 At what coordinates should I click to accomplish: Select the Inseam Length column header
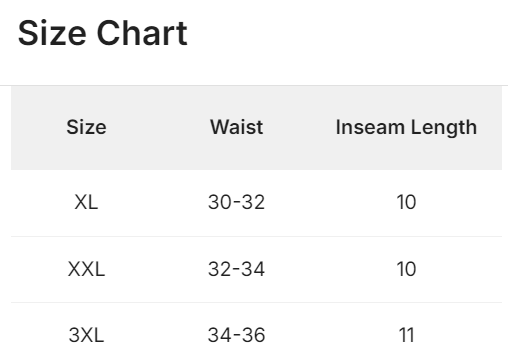(406, 128)
